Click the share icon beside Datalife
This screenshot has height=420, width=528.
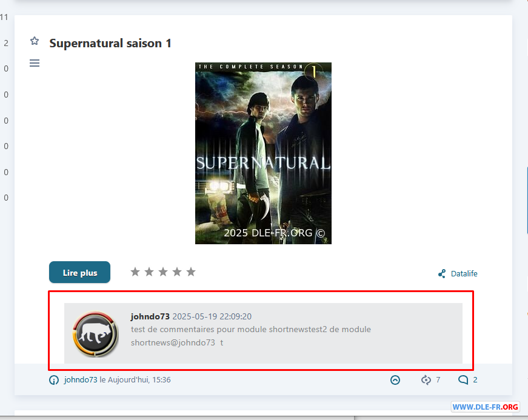tap(442, 273)
